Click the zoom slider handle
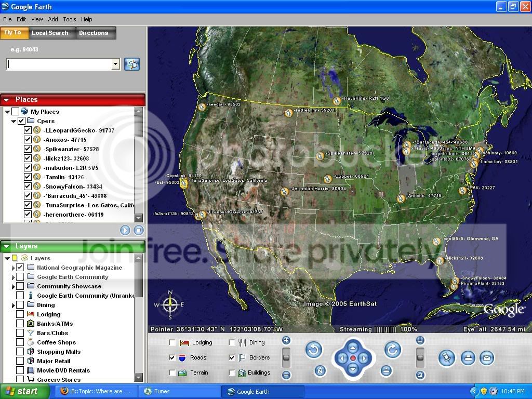 click(286, 357)
